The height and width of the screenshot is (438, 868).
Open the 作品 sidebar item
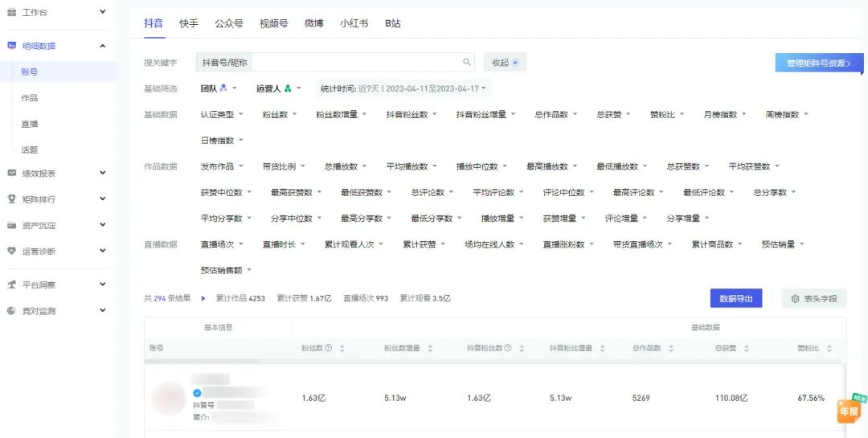[x=30, y=98]
